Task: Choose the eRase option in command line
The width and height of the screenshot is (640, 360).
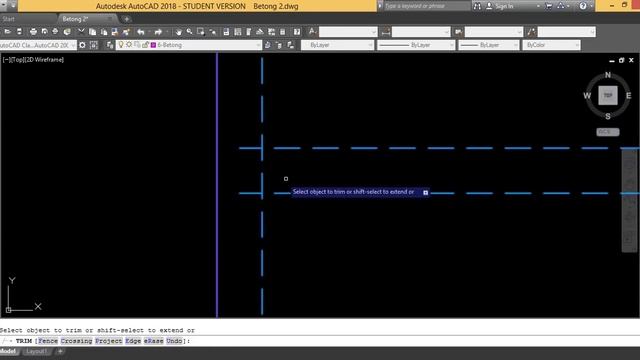Action: (153, 341)
